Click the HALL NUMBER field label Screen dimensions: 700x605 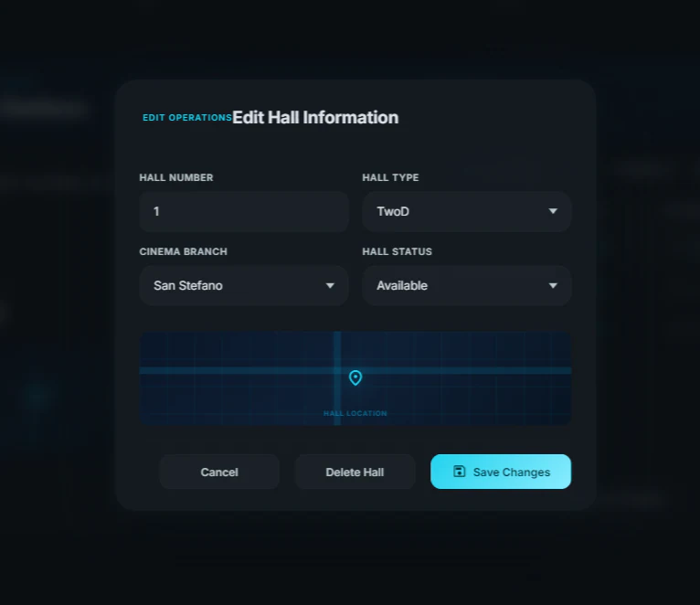pos(176,177)
